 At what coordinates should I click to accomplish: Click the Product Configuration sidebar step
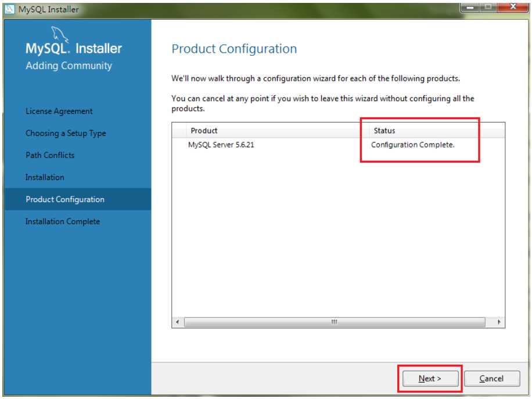[65, 199]
